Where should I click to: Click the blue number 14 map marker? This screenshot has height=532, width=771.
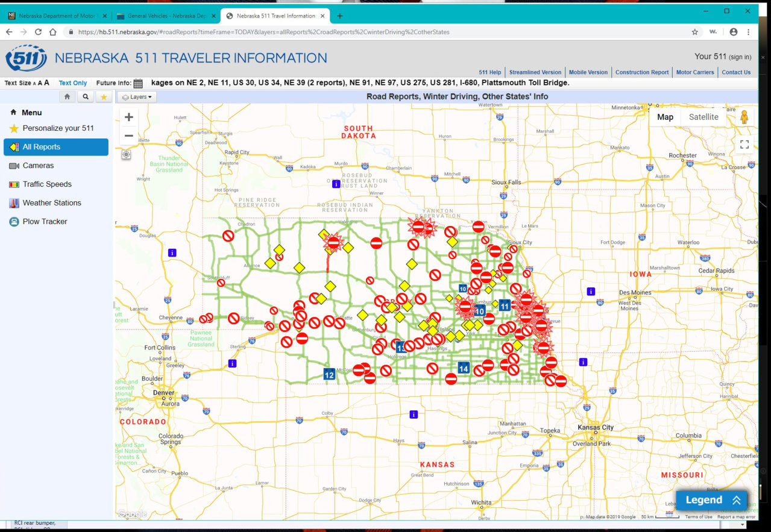[464, 368]
